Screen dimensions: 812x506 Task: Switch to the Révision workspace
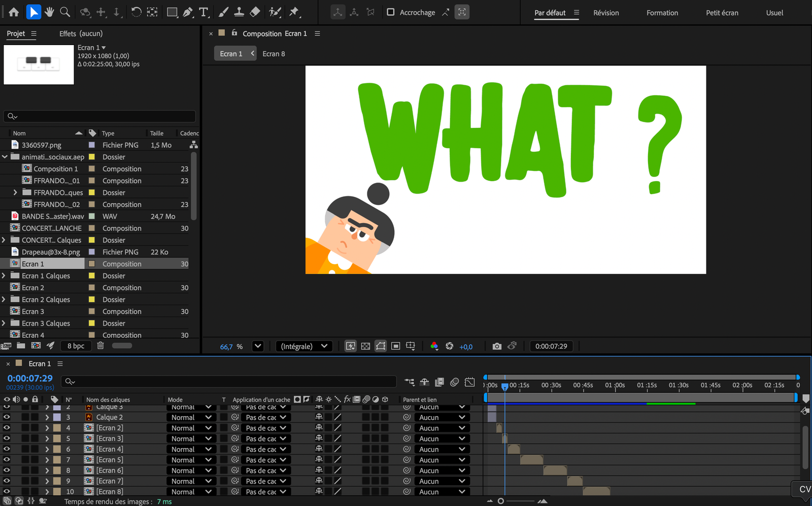(606, 13)
